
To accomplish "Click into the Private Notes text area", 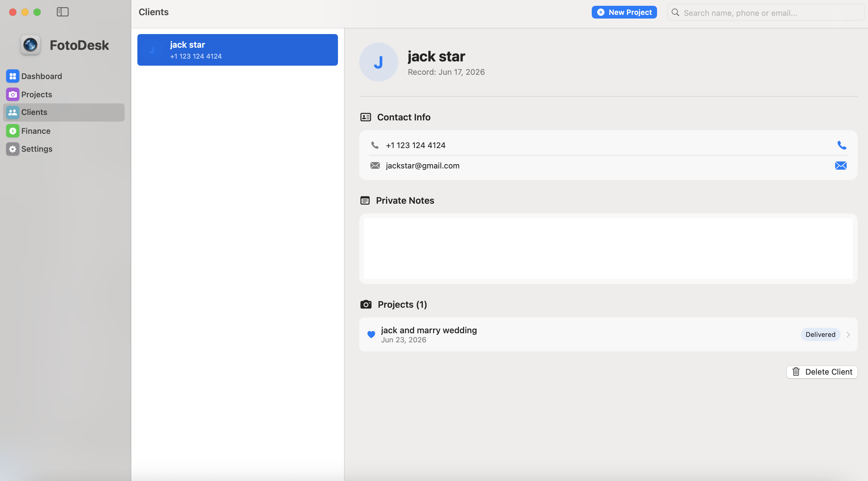I will point(608,249).
